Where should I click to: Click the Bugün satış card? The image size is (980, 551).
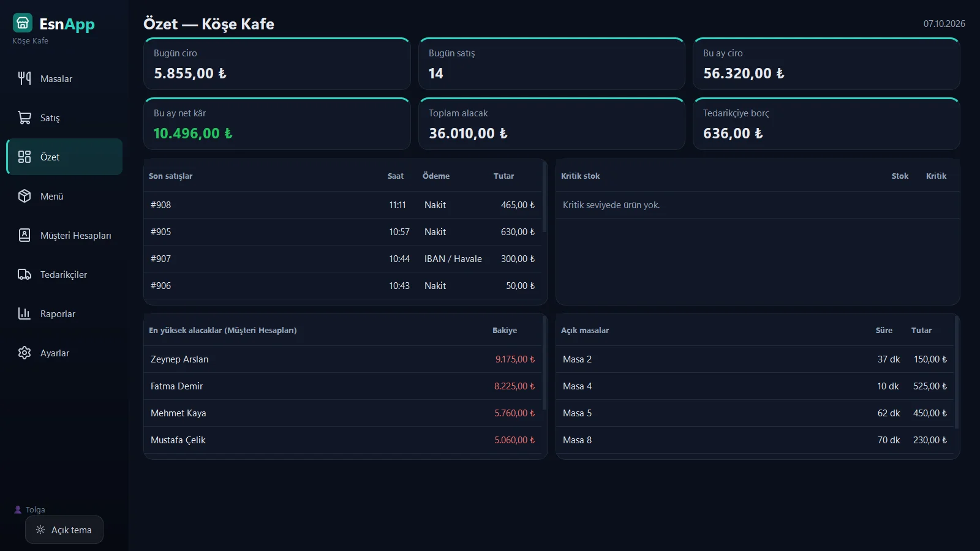click(551, 64)
